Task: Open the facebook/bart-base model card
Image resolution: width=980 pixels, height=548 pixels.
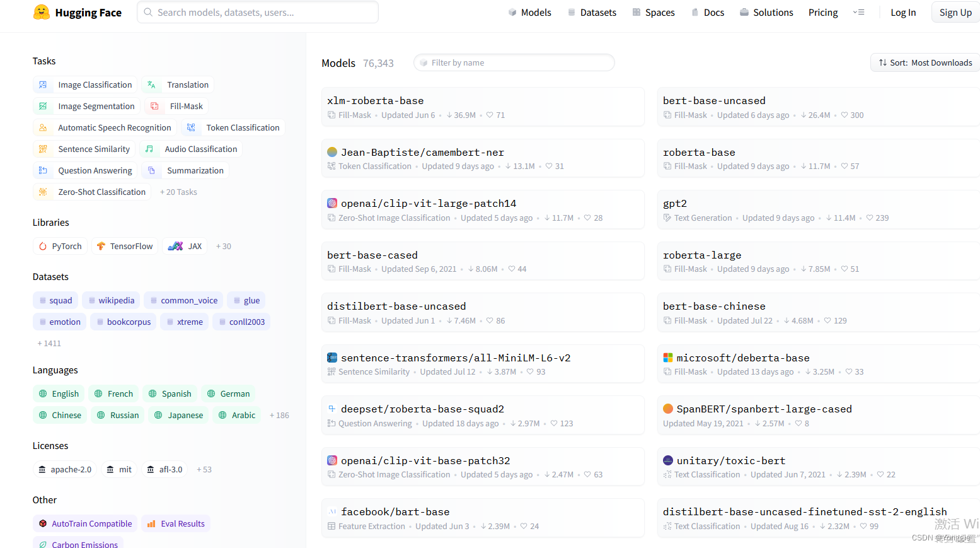Action: click(x=483, y=518)
